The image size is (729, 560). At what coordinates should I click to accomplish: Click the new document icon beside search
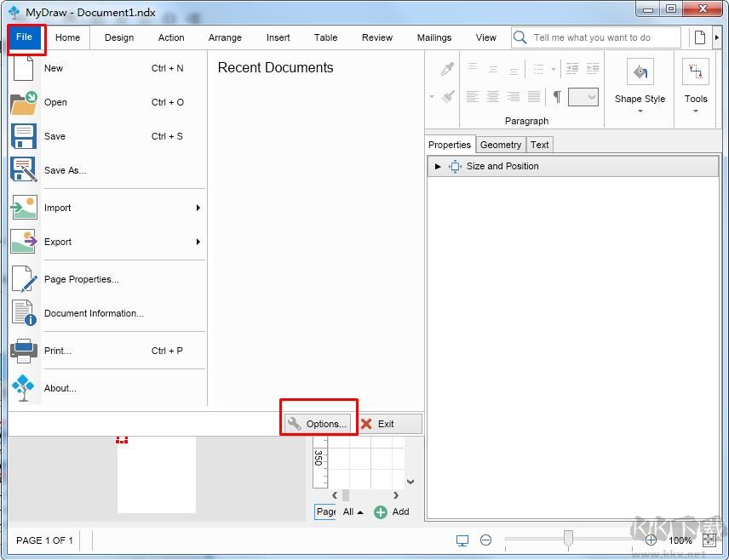(700, 37)
